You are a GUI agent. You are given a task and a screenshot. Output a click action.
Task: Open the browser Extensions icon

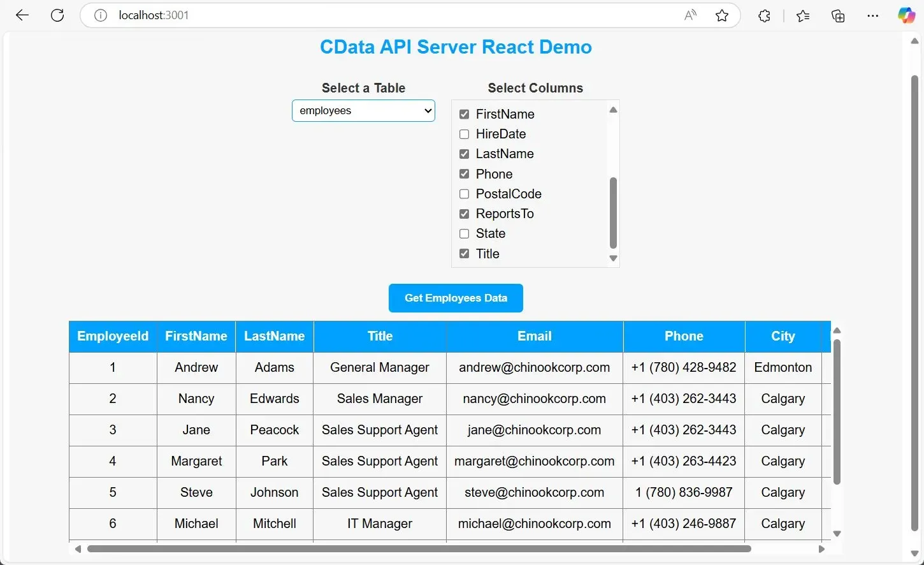[x=764, y=16]
